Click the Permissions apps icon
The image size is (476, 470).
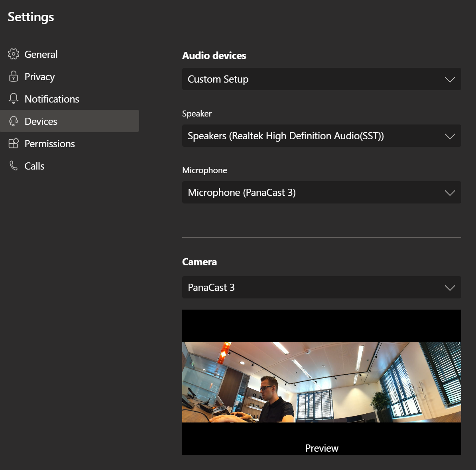[x=14, y=143]
